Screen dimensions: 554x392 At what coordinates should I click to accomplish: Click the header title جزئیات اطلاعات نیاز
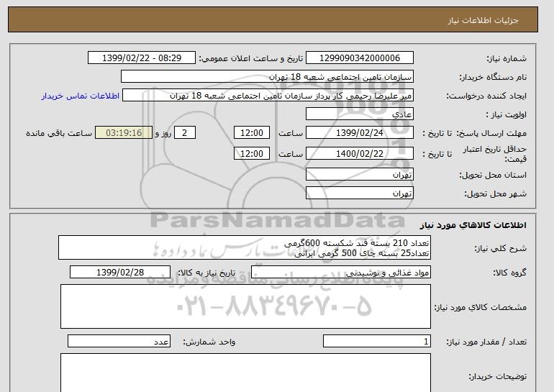(x=483, y=20)
